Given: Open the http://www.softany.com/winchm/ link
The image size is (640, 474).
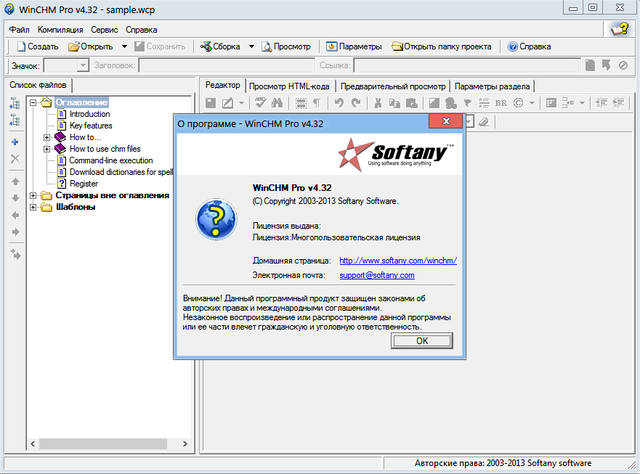Looking at the screenshot, I should [x=398, y=260].
